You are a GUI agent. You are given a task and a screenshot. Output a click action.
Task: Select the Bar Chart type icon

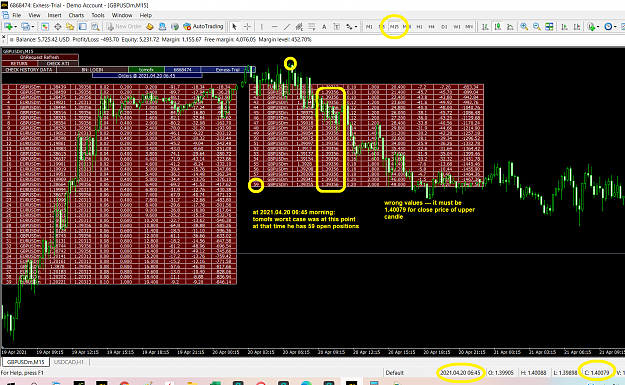pyautogui.click(x=485, y=26)
